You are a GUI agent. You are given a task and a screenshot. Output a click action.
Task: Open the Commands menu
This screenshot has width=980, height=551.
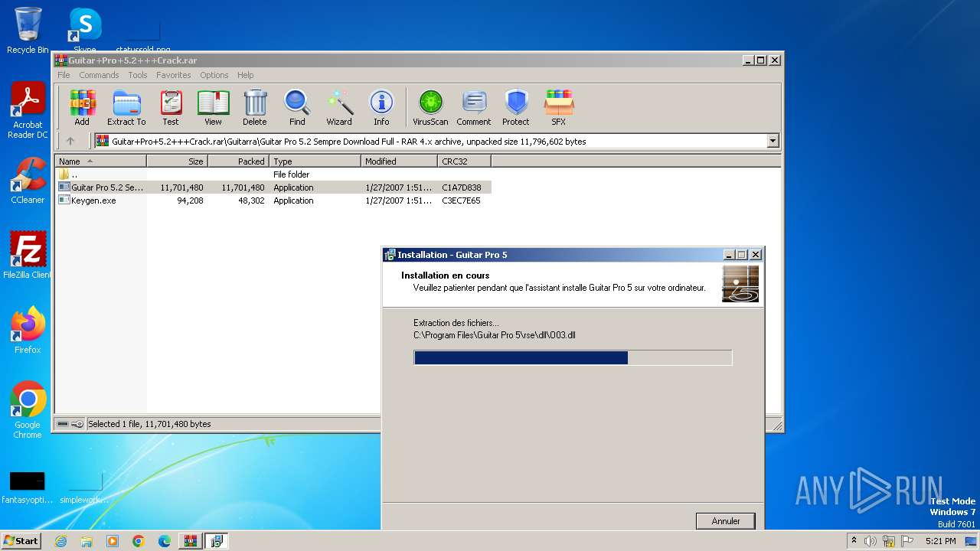tap(99, 75)
